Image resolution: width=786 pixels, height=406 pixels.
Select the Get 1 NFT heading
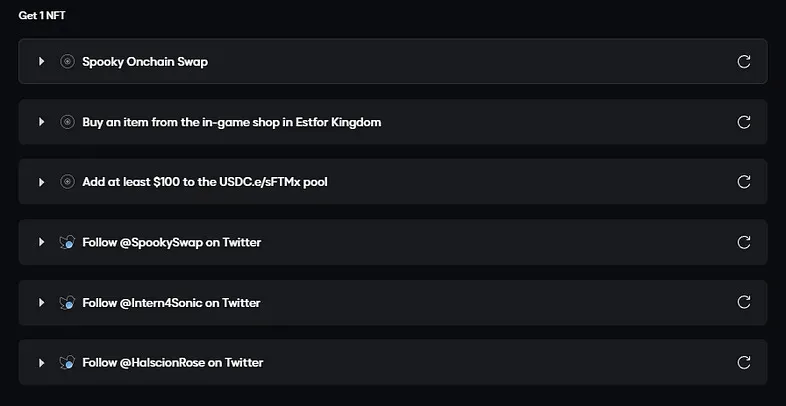(42, 16)
